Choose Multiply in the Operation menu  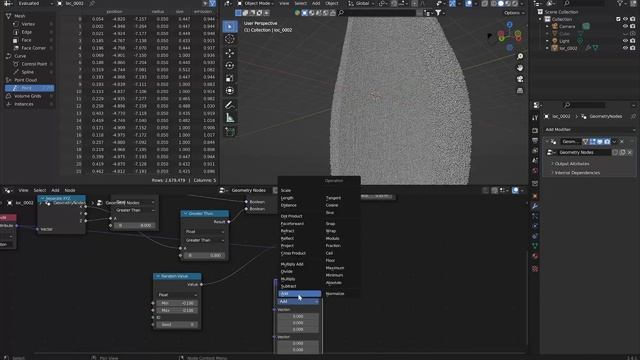[x=288, y=279]
